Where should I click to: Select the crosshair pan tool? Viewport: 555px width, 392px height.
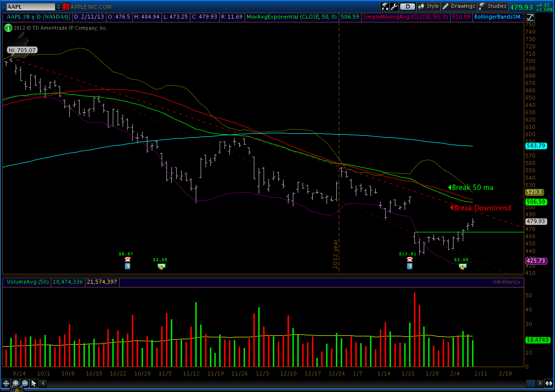6,383
